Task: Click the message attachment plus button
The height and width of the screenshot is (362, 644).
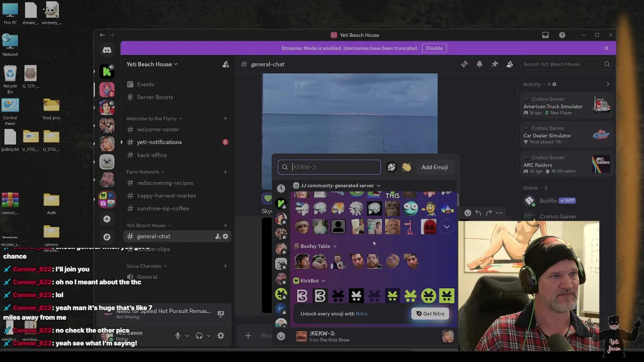Action: [248, 335]
